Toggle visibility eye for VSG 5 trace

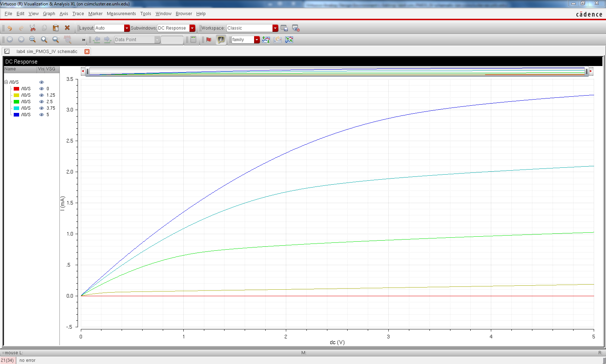tap(42, 115)
